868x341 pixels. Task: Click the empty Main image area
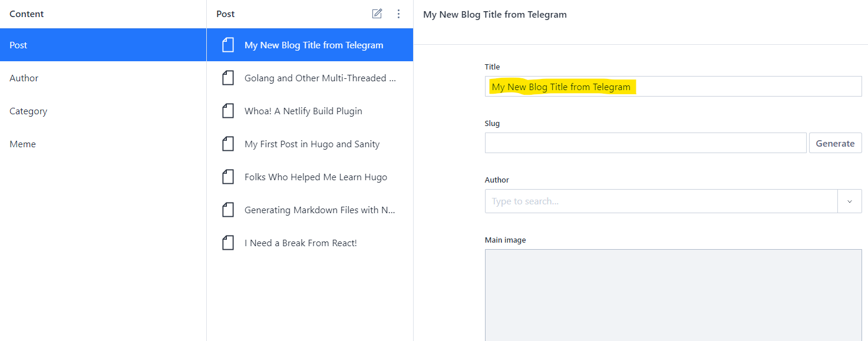673,295
